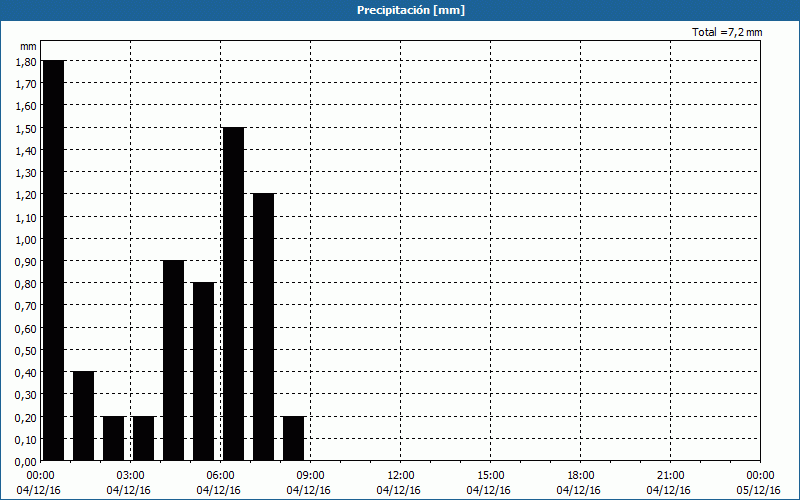
Task: Click the 00:00 label at chart start
Action: pos(40,476)
